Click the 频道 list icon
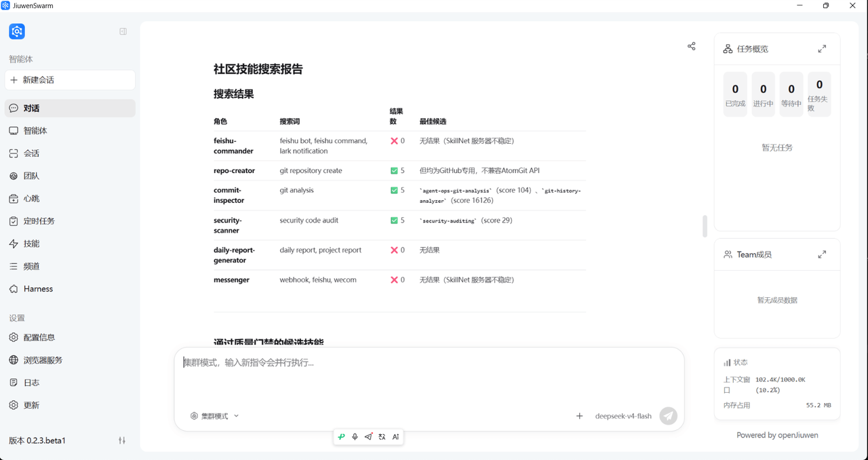Screen dimensions: 868x460 pyautogui.click(x=14, y=266)
